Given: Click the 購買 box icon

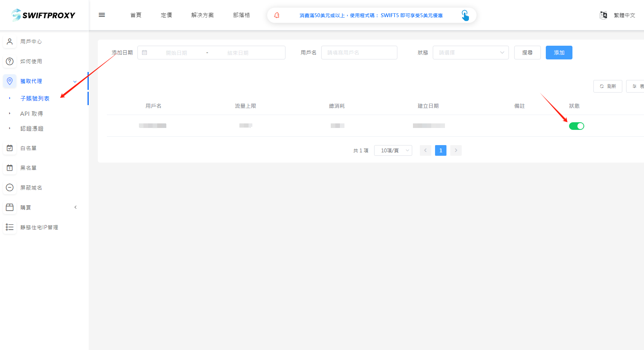Looking at the screenshot, I should (10, 208).
